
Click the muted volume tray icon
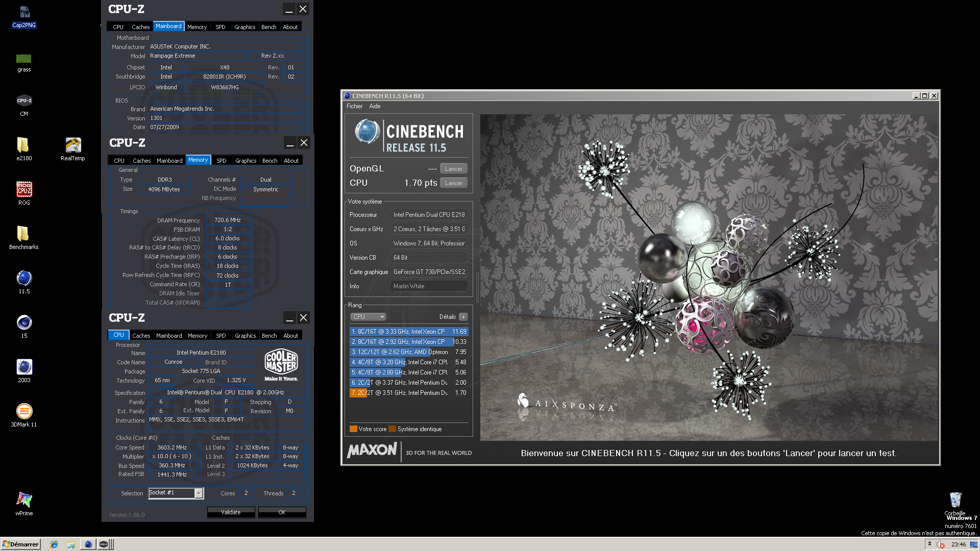941,544
